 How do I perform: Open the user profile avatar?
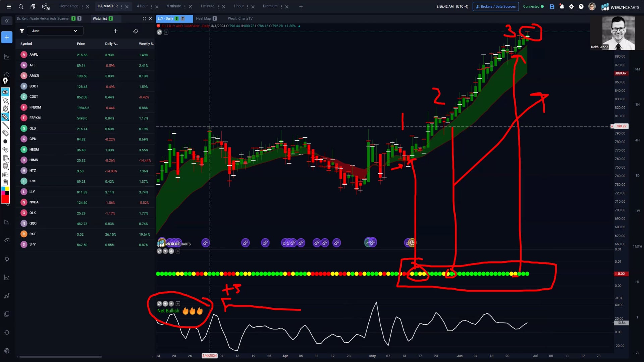[x=592, y=6]
